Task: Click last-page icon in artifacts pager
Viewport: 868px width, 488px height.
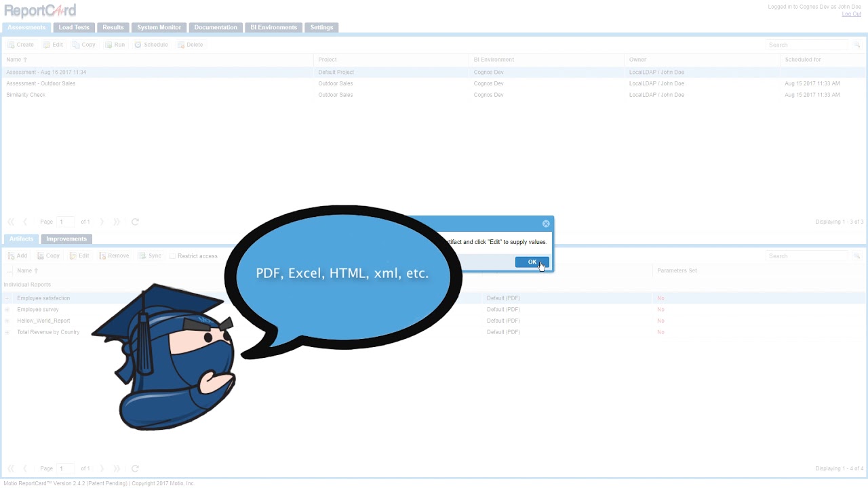Action: pos(117,468)
